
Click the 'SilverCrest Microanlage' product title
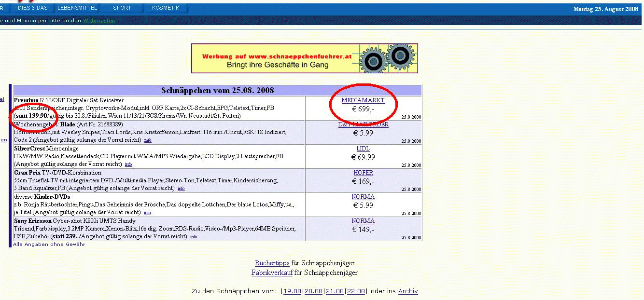tap(46, 149)
